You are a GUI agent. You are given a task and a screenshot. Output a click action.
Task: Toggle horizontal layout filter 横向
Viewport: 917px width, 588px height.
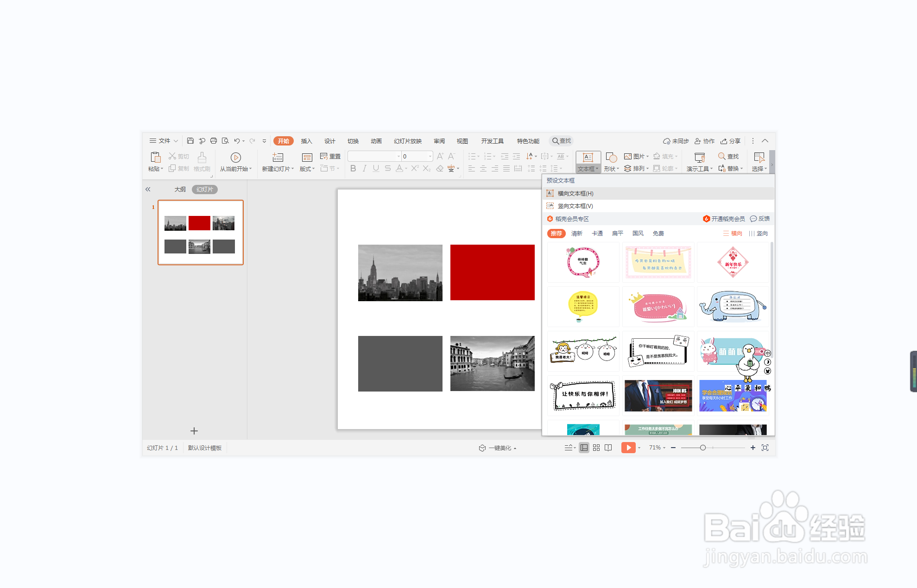(733, 234)
